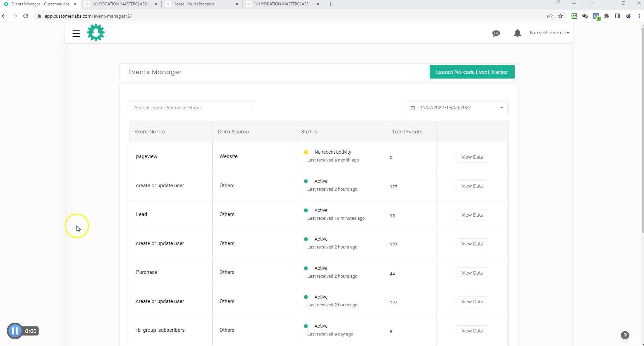
Task: Pause the screen recording
Action: pyautogui.click(x=15, y=331)
